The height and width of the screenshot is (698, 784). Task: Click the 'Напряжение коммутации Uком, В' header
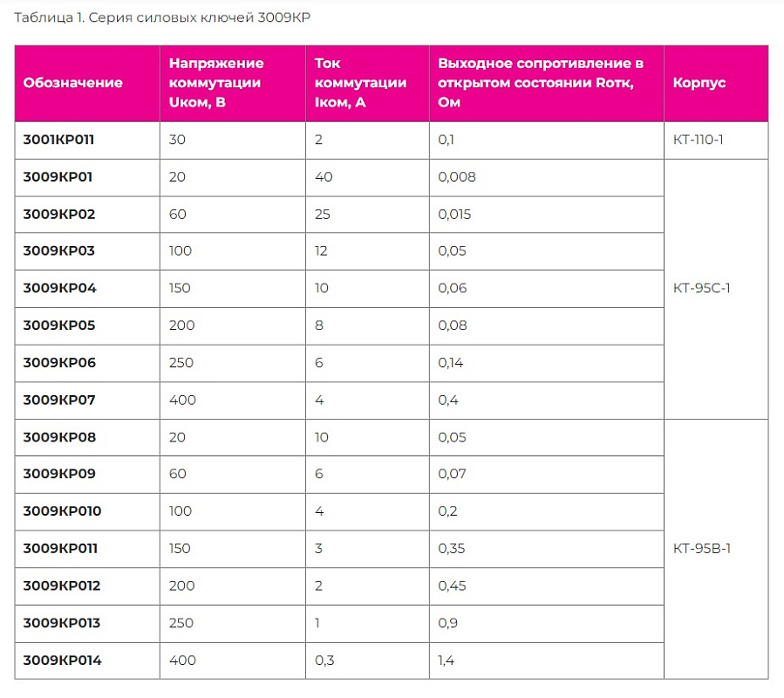[x=216, y=83]
